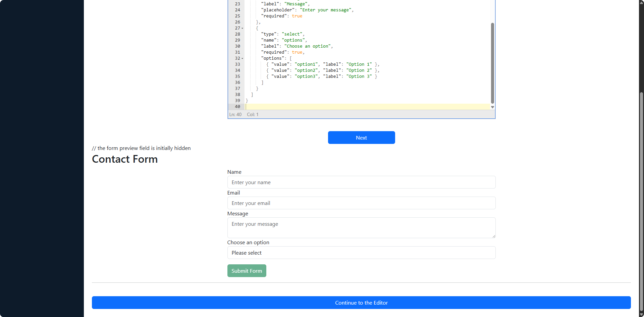Click the "Message" label value on line 23
Screen dimensions: 644x317
click(296, 4)
